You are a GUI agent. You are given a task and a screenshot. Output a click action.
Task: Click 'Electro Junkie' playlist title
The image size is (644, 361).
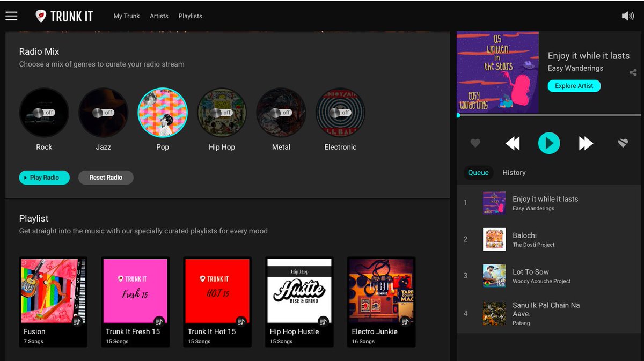pos(375,331)
